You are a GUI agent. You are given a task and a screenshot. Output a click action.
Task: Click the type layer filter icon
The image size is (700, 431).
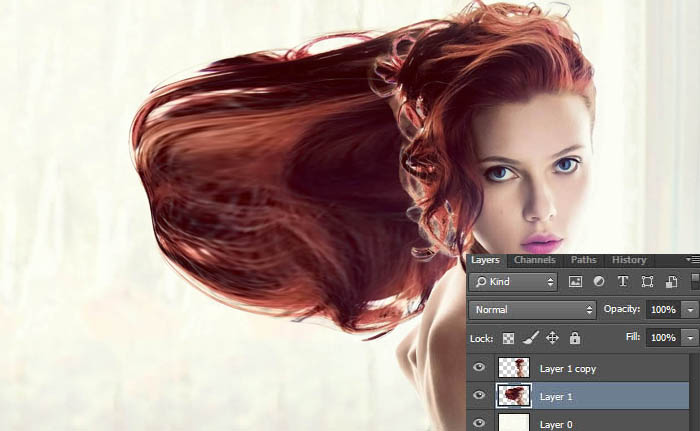tap(623, 283)
